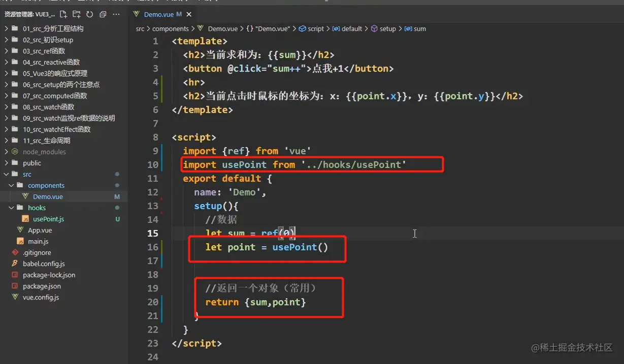Open the 08_src_watch函数 folder row
Screen dimensions: 624x364
(63, 107)
